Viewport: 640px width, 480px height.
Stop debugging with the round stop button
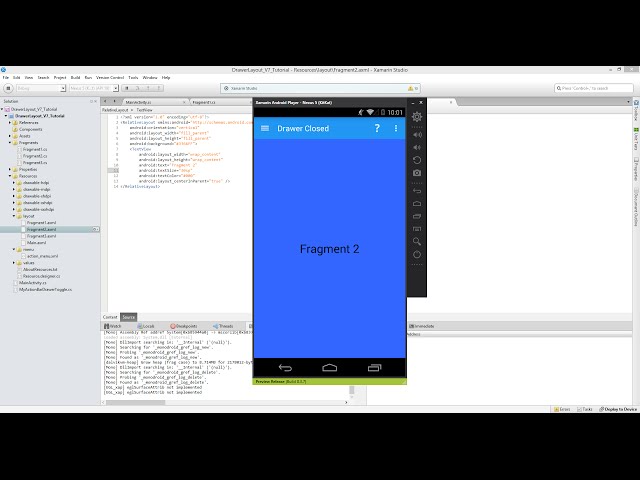[x=8, y=88]
